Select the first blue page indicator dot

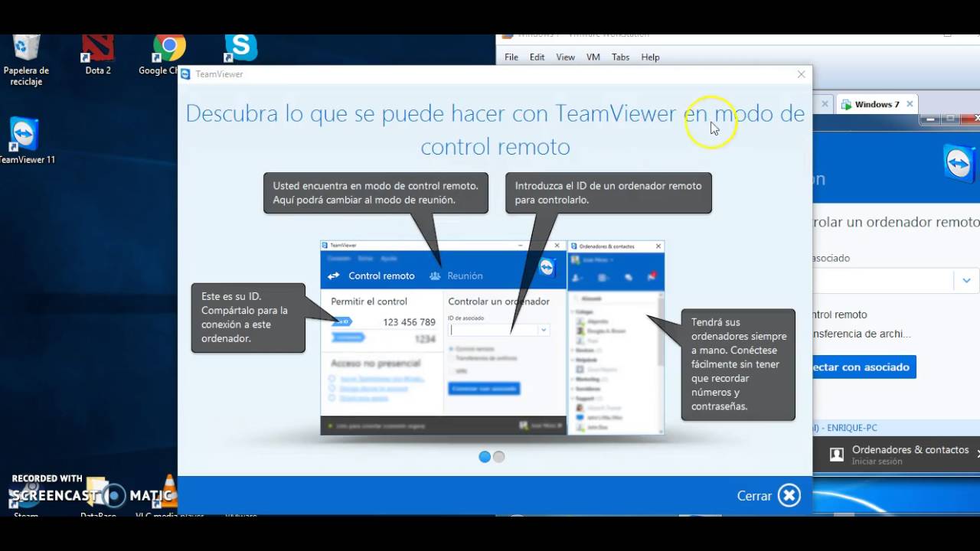[485, 457]
